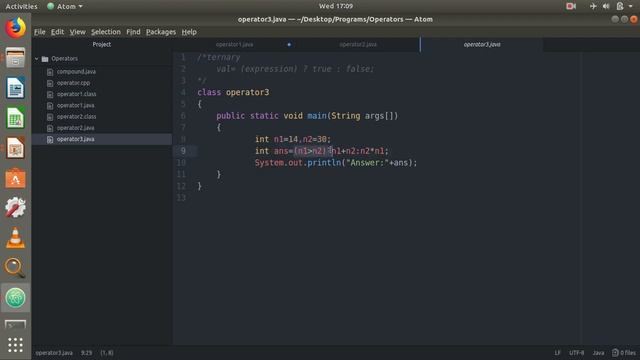Click the class name operator3 in code
The width and height of the screenshot is (640, 360).
[247, 92]
